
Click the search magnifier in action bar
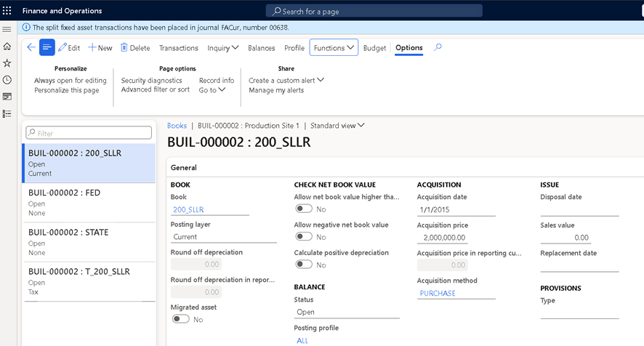438,48
